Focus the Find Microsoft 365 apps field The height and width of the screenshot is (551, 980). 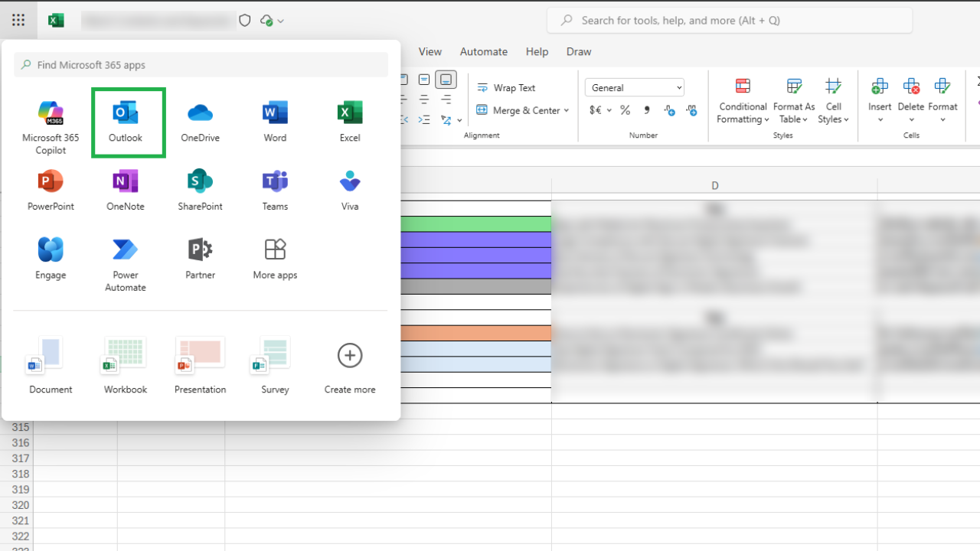[201, 65]
